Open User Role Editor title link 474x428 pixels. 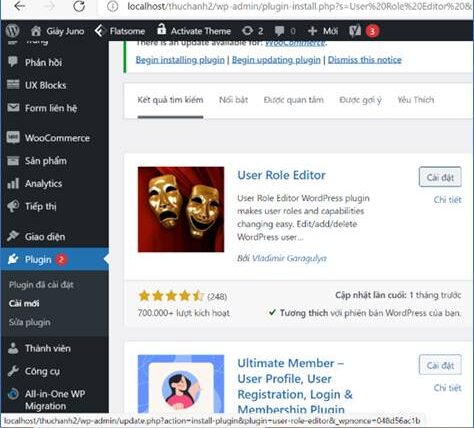click(x=281, y=175)
